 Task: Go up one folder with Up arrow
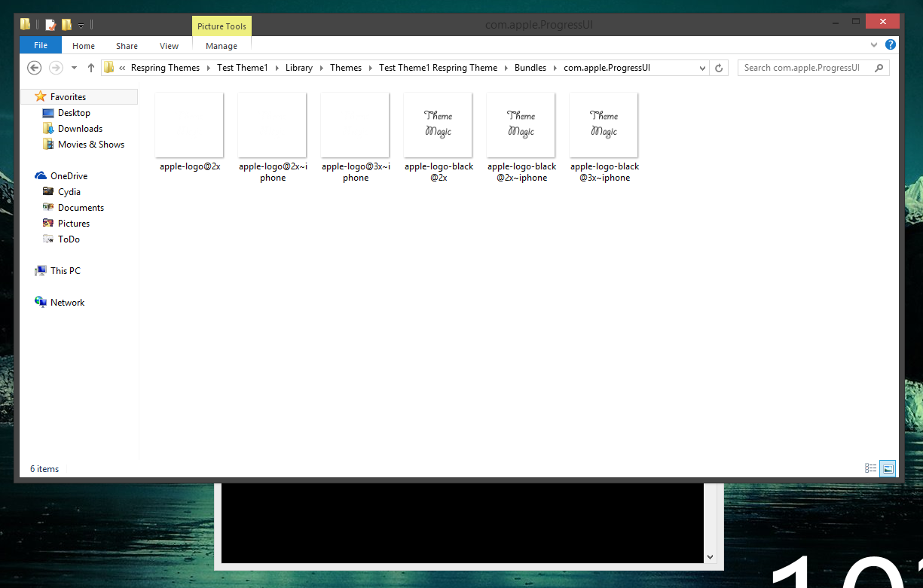pos(91,68)
